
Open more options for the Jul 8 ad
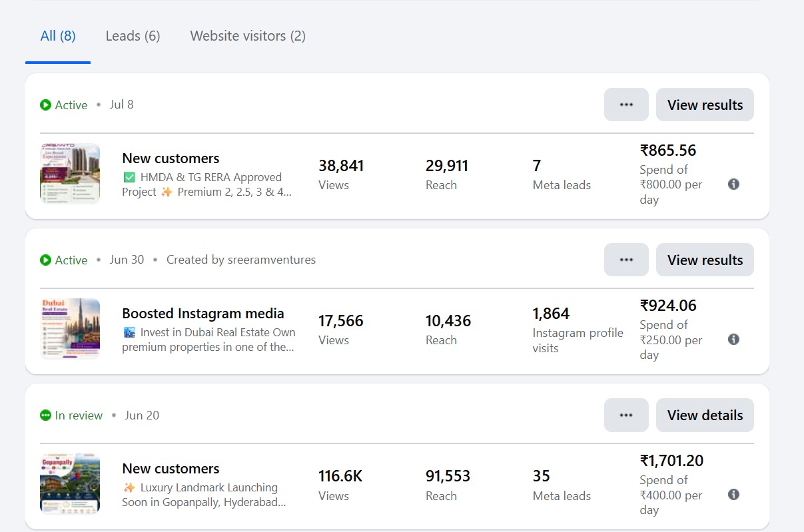tap(626, 105)
